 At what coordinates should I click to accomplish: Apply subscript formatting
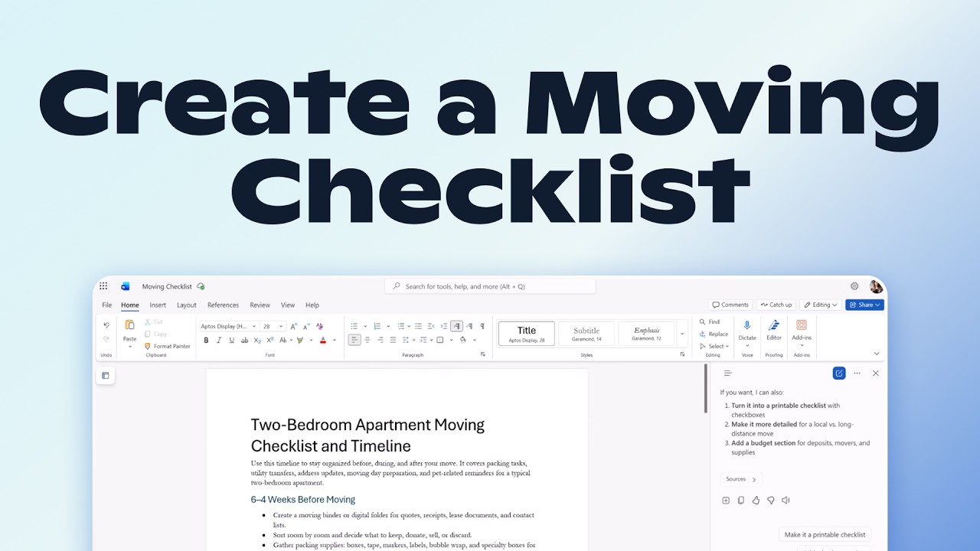point(257,341)
